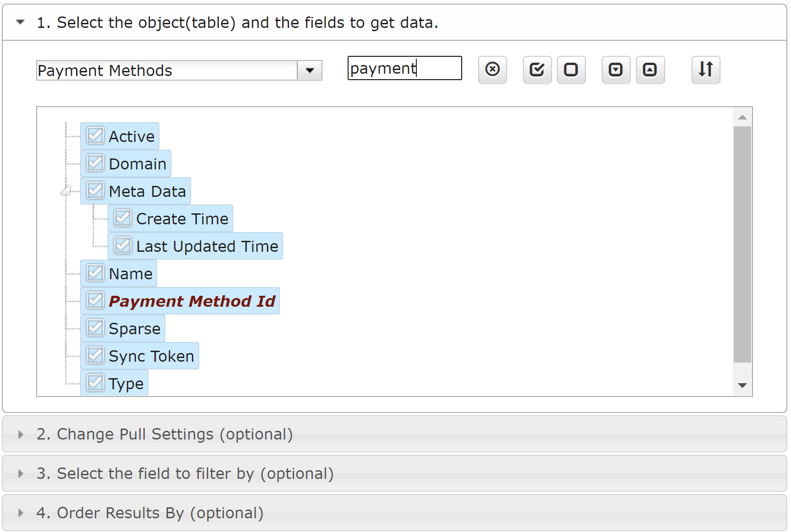Image resolution: width=791 pixels, height=532 pixels.
Task: Uncheck the Type field checkbox
Action: (95, 383)
